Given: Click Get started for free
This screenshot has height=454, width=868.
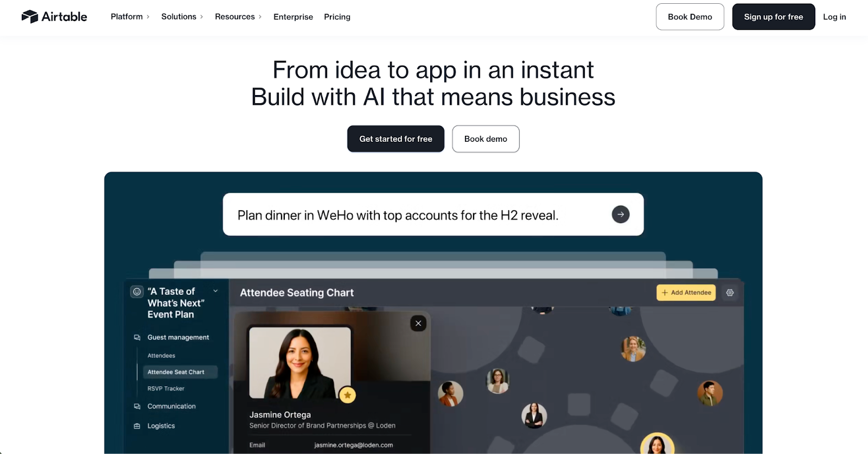Looking at the screenshot, I should (395, 139).
